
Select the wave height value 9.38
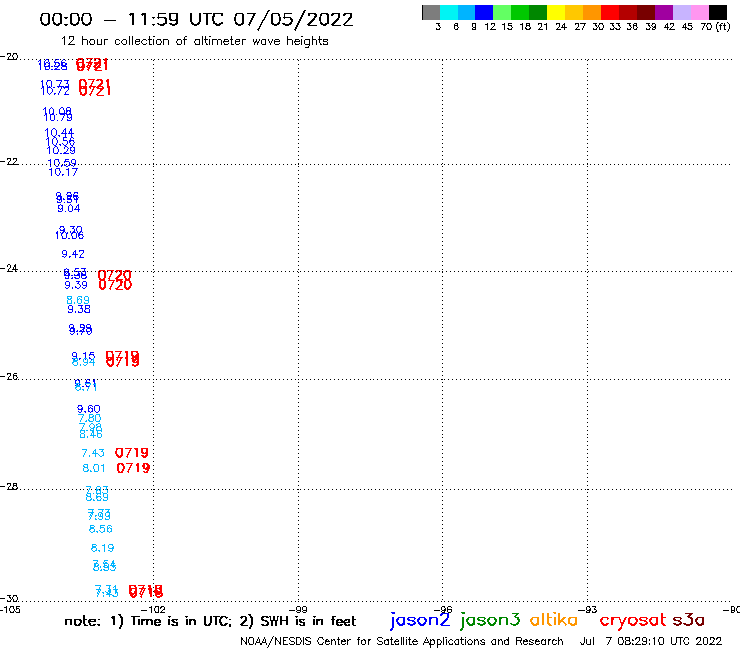pos(79,309)
